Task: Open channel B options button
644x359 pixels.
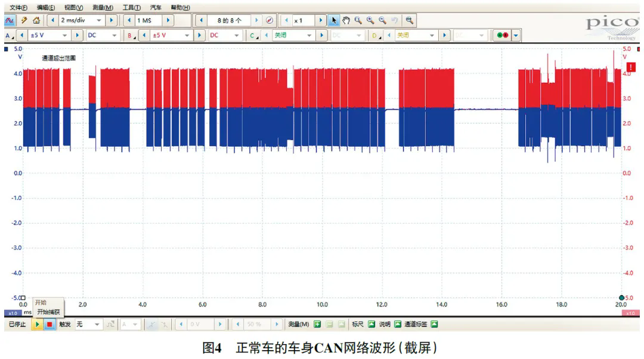Action: 131,36
